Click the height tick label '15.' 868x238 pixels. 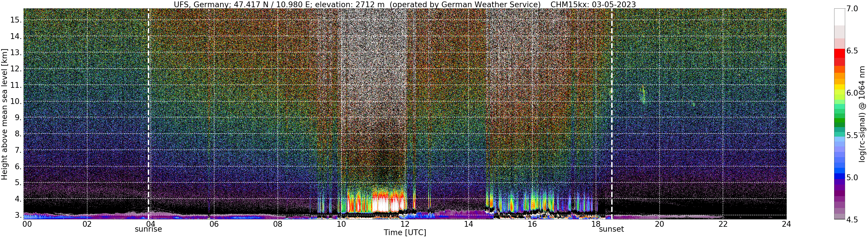pos(16,20)
